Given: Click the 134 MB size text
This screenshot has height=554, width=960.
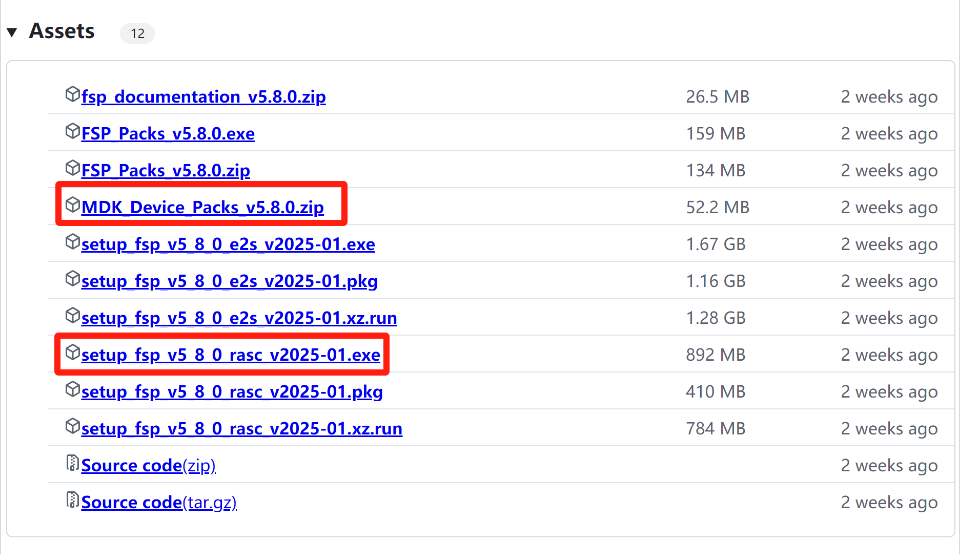Looking at the screenshot, I should tap(715, 170).
